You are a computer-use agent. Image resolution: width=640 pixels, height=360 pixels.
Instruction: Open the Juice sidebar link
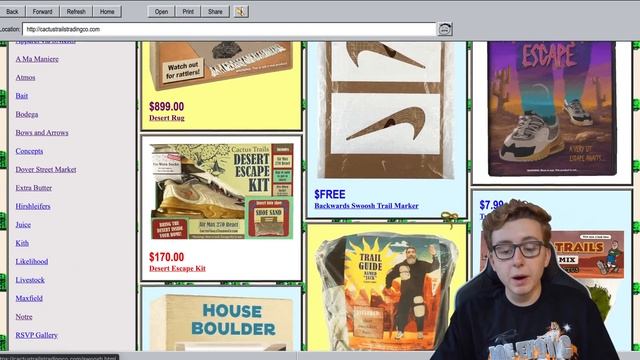click(23, 224)
